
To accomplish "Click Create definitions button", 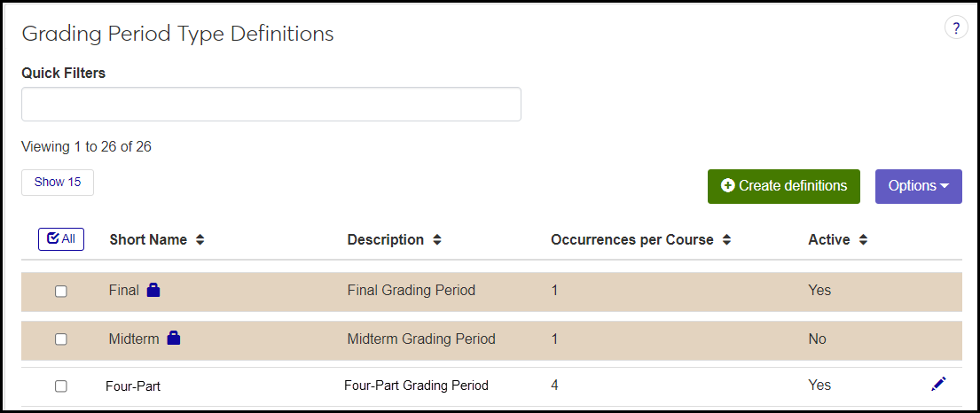I will point(783,186).
